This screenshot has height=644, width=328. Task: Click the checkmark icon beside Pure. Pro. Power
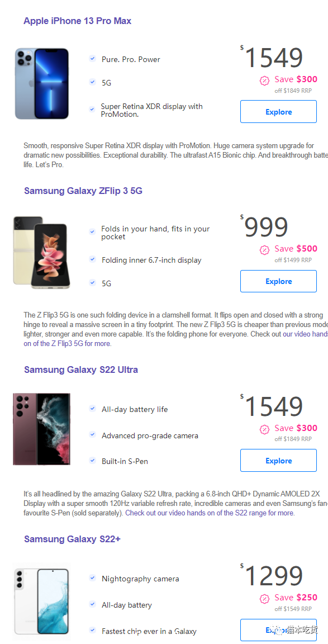click(x=92, y=59)
